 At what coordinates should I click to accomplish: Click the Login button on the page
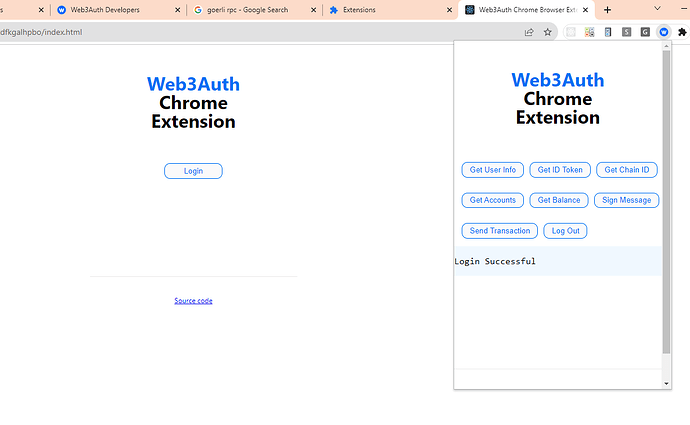click(x=193, y=171)
